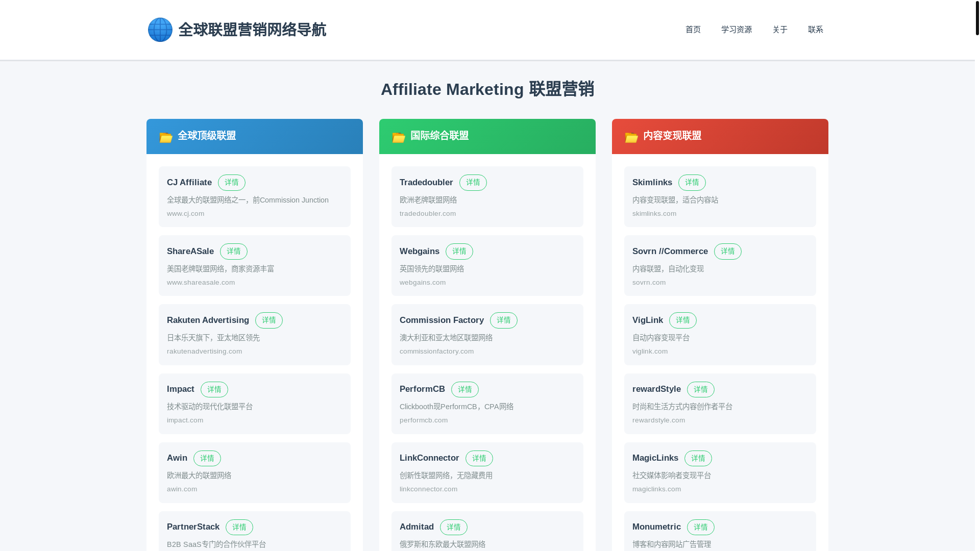Click the viglink.com URL text
The image size is (980, 551).
click(650, 352)
